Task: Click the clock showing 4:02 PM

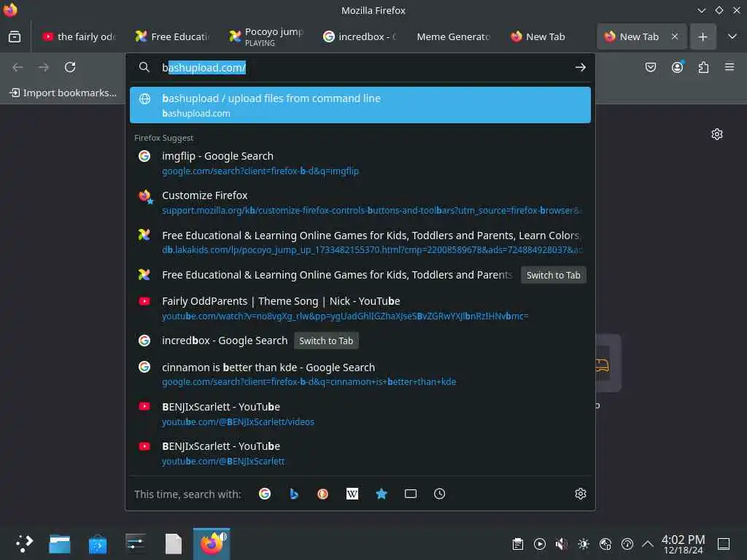Action: pos(683,544)
